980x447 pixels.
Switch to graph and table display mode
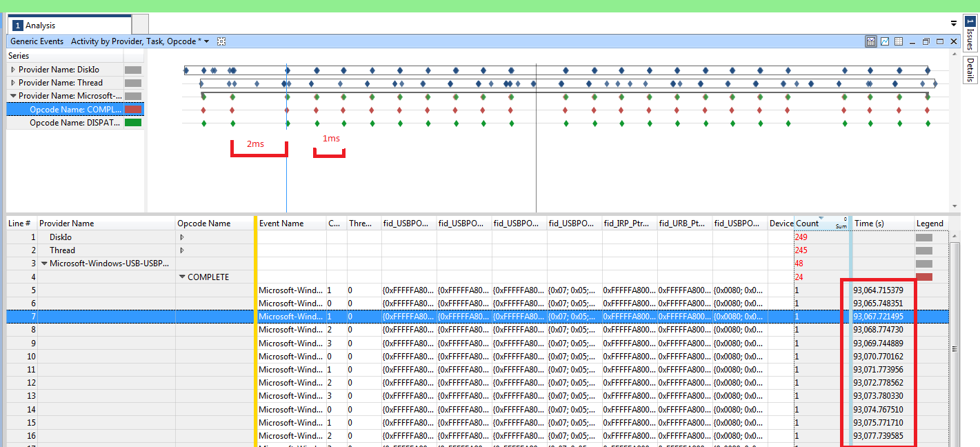tap(871, 41)
